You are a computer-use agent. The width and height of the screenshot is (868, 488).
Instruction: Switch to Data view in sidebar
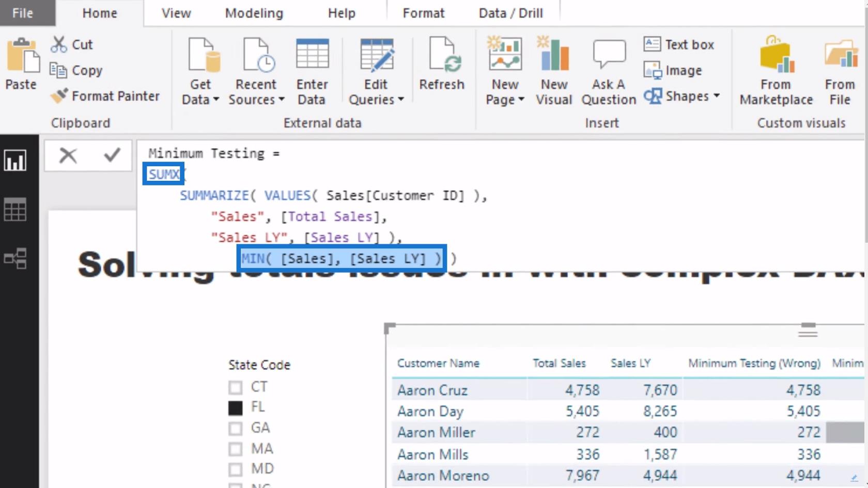coord(16,209)
